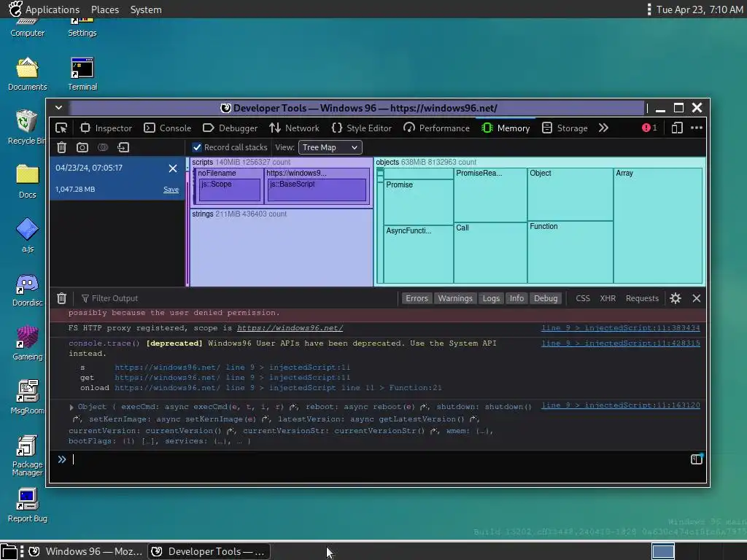Take a memory snapshot with camera icon
The height and width of the screenshot is (560, 747).
click(x=82, y=147)
